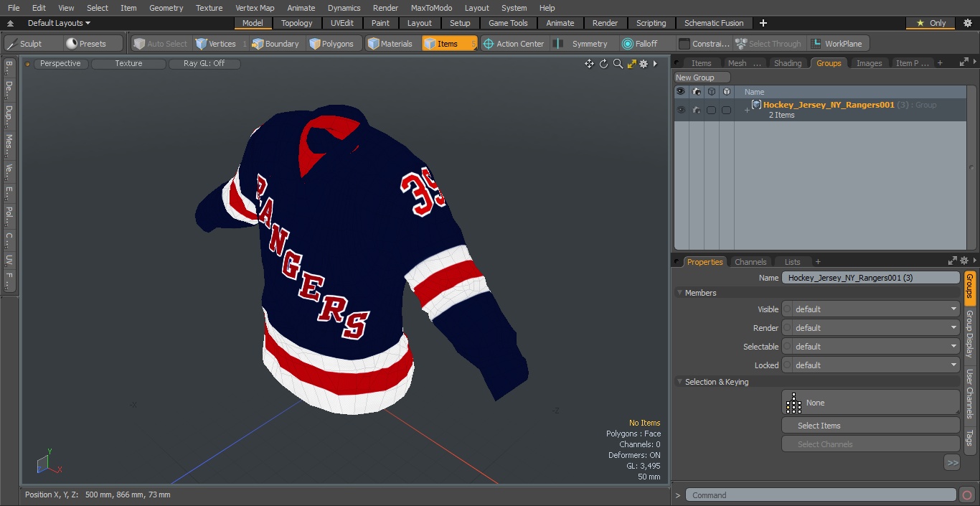Open the Perspective view type dropdown
The image size is (980, 506).
[60, 64]
